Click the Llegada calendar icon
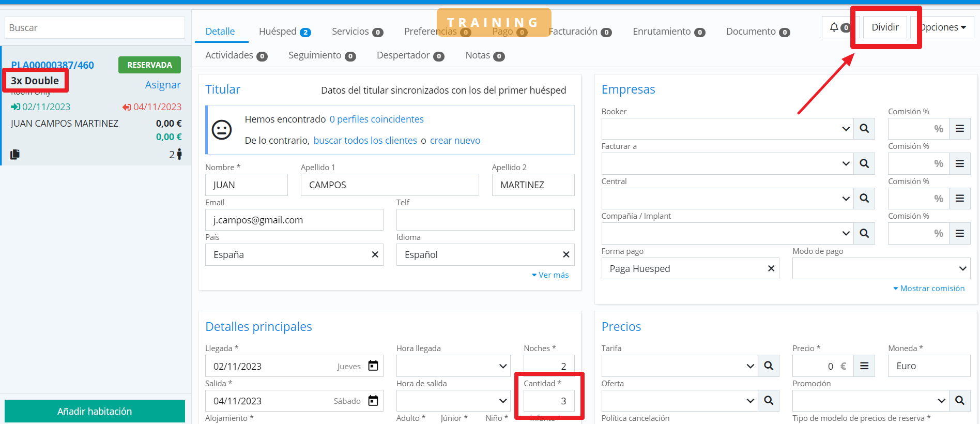This screenshot has height=424, width=980. pyautogui.click(x=373, y=366)
